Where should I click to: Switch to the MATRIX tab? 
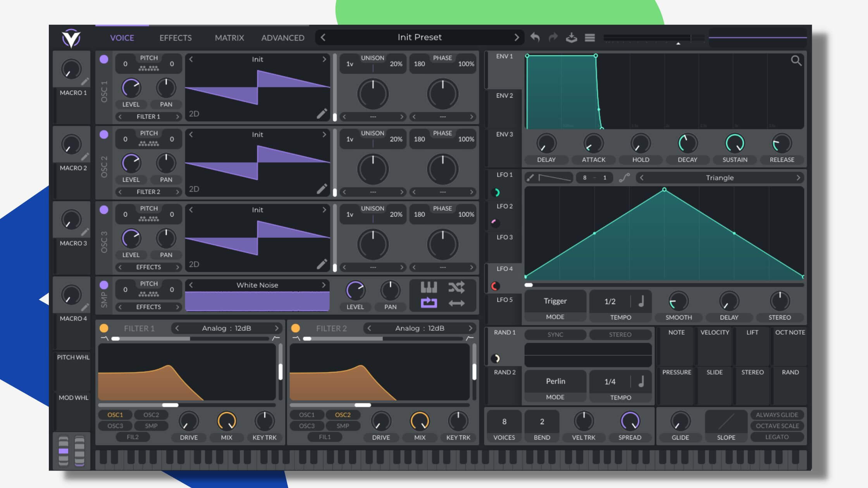coord(229,38)
